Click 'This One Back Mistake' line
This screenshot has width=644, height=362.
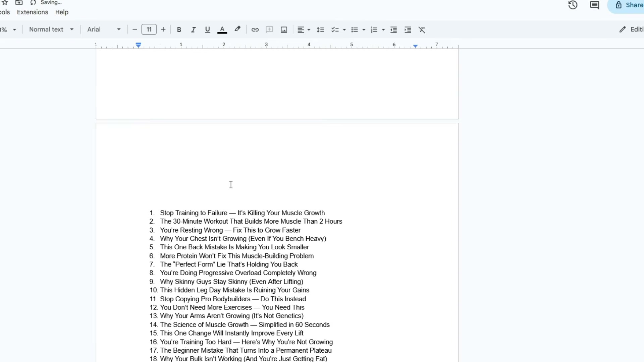pyautogui.click(x=234, y=247)
